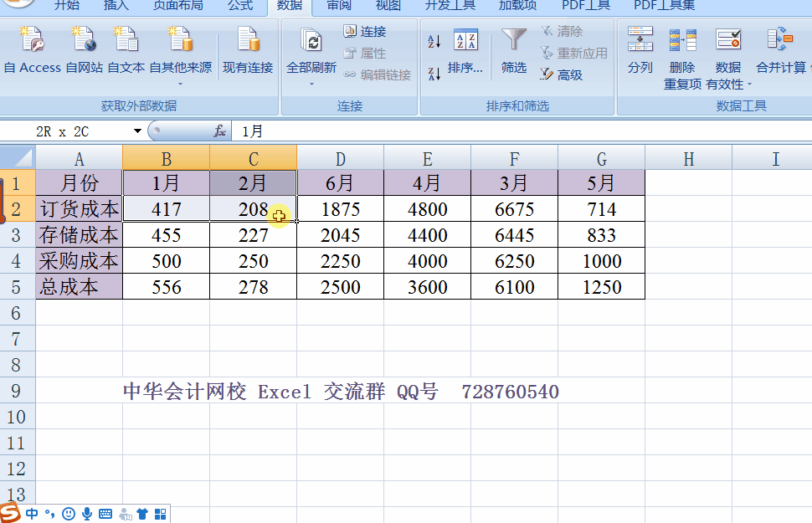Open IME soft keyboard icon
The image size is (812, 523).
pyautogui.click(x=105, y=514)
